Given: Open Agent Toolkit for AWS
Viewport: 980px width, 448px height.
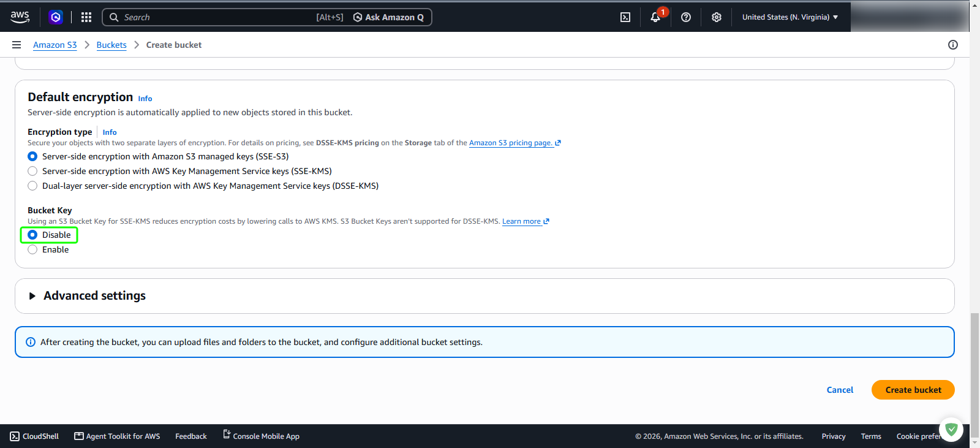Looking at the screenshot, I should (117, 436).
